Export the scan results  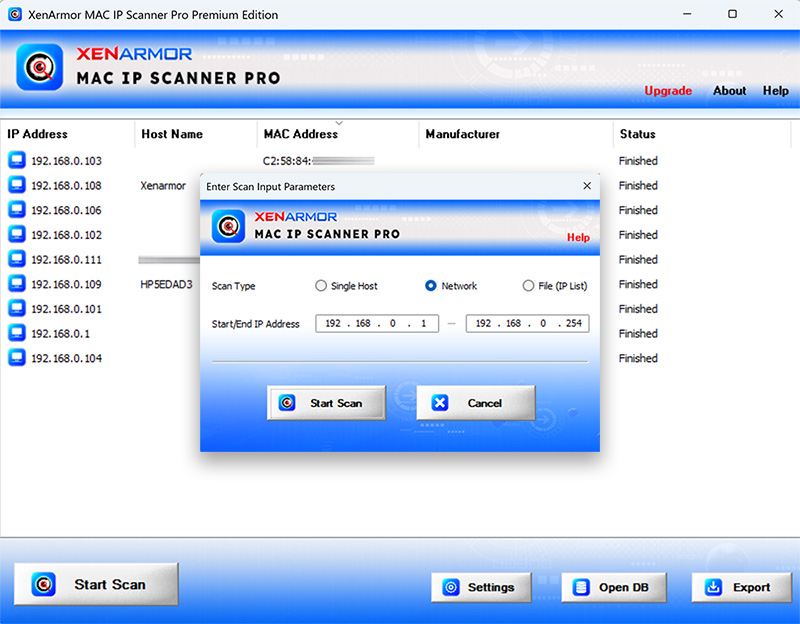tap(741, 587)
